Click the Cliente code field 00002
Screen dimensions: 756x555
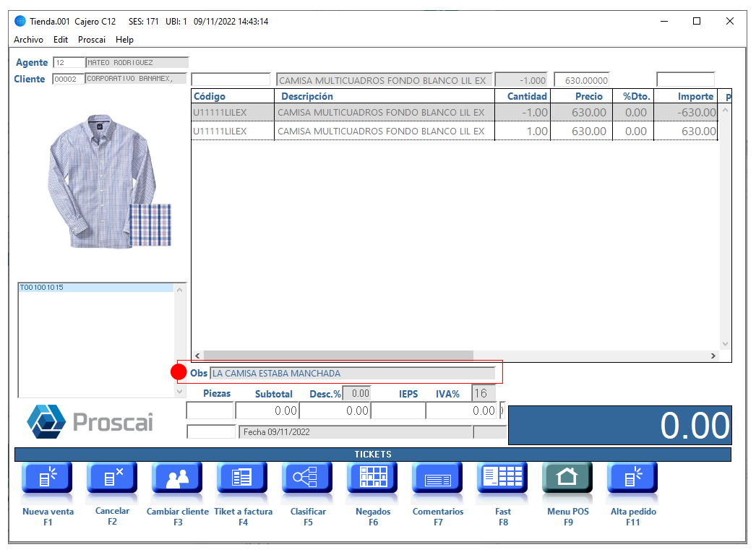(69, 79)
